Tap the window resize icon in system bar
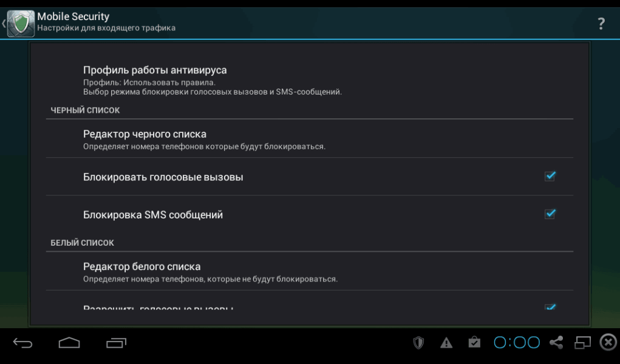This screenshot has height=364, width=620. coord(582,342)
